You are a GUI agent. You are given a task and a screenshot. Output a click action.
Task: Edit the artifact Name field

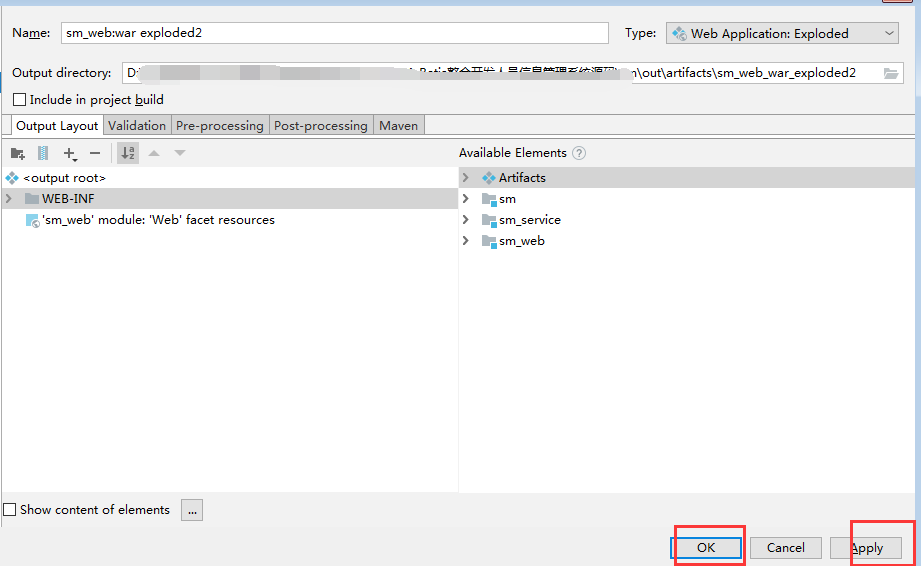coord(335,33)
